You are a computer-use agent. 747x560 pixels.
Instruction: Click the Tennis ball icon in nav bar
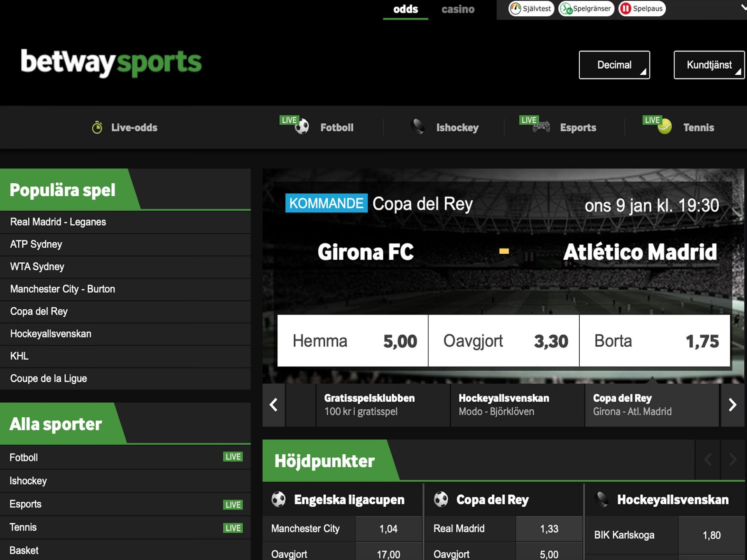[x=665, y=127]
